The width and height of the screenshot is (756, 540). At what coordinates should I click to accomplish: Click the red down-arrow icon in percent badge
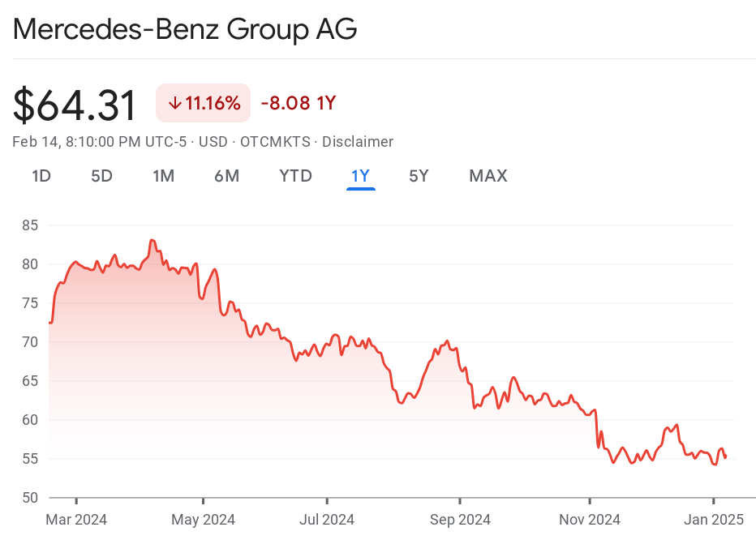(x=174, y=104)
